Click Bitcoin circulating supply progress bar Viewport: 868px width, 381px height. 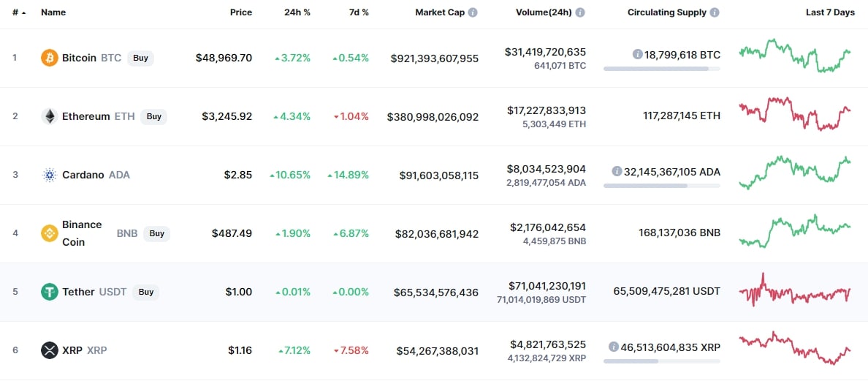tap(662, 69)
